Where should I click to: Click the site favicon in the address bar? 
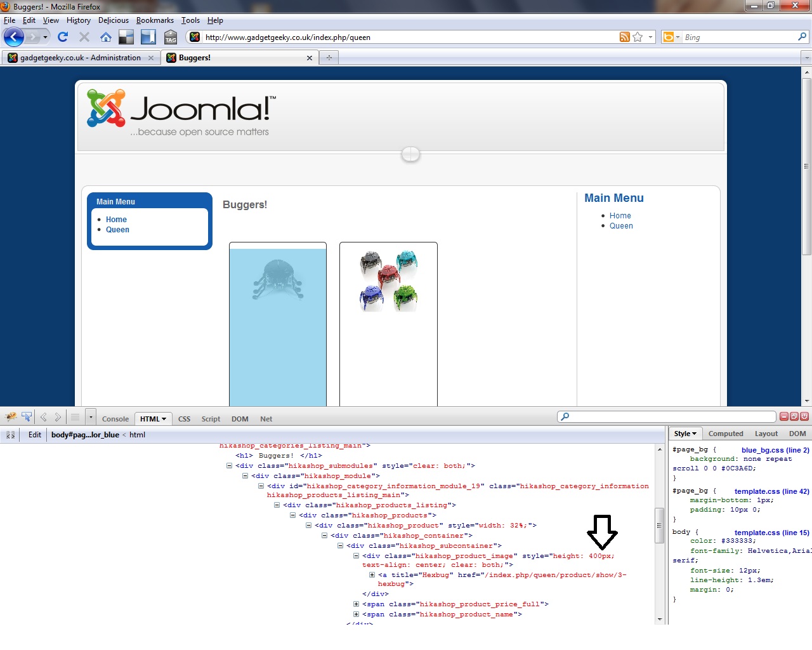click(x=195, y=37)
